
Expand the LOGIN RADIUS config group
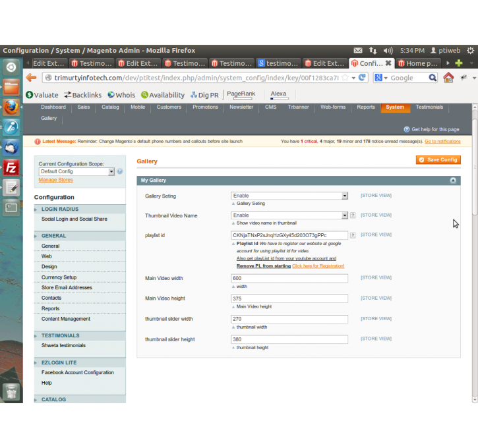point(80,209)
